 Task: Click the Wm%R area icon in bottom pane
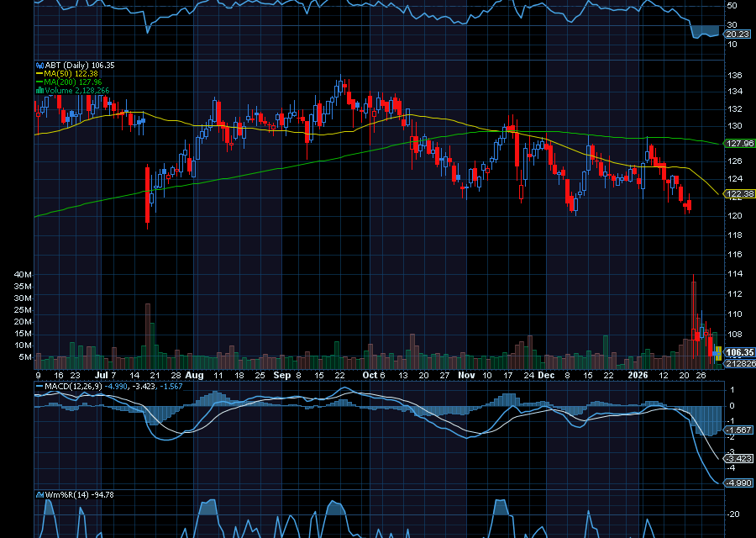point(39,495)
